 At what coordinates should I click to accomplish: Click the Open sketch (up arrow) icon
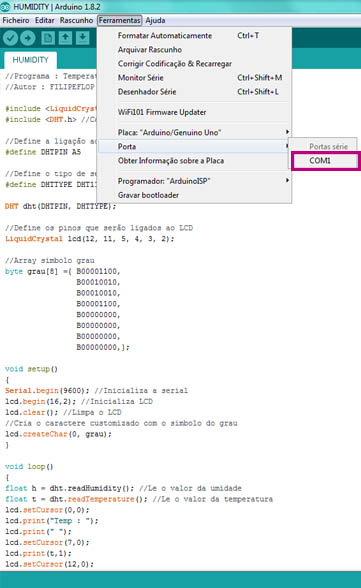(65, 38)
